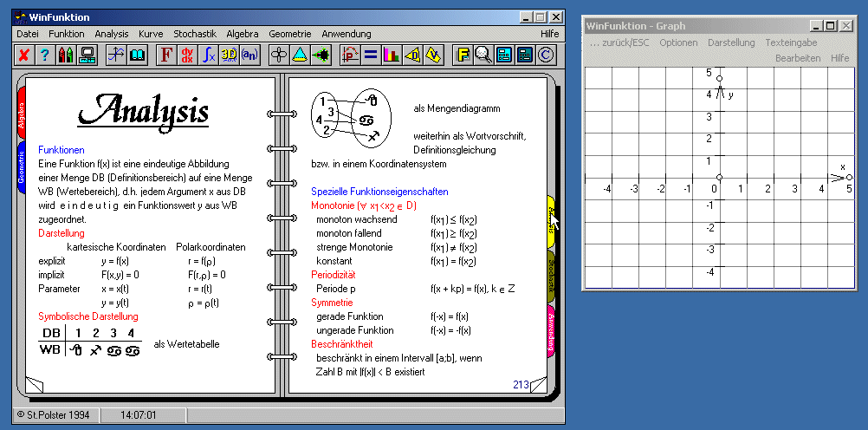Open help via the blue question mark icon

point(44,55)
